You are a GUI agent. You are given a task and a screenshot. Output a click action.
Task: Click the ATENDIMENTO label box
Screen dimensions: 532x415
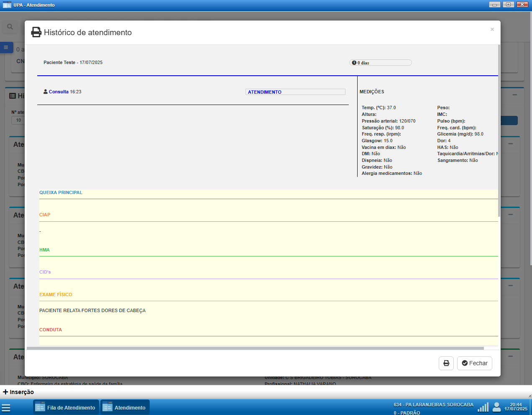[295, 92]
